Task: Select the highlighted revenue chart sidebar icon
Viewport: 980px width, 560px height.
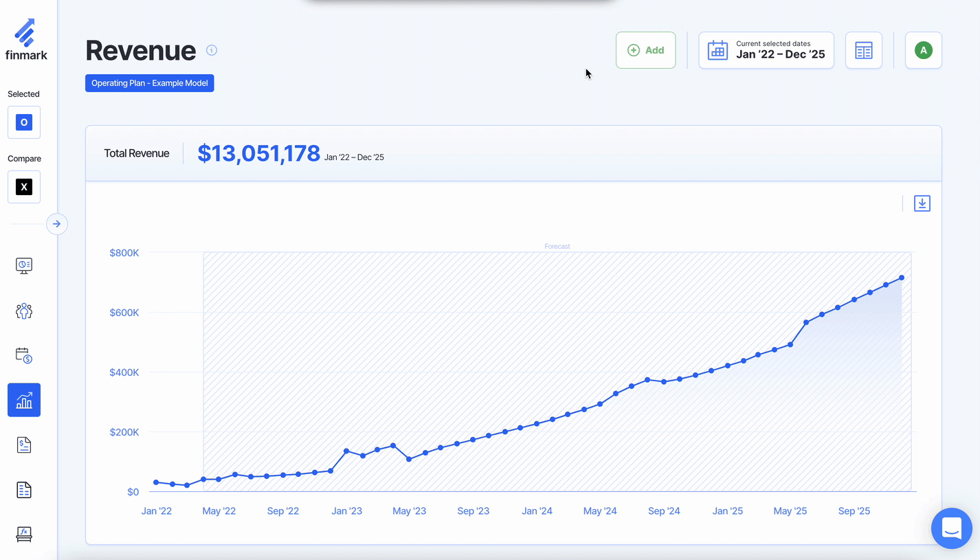Action: [x=24, y=400]
